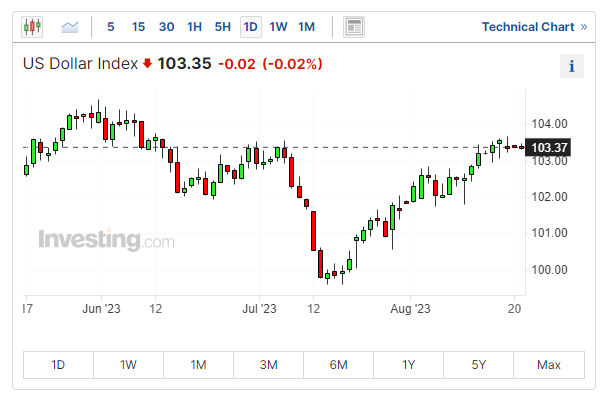Screen dimensions: 605x397
Task: Set range to 3M
Action: (269, 365)
